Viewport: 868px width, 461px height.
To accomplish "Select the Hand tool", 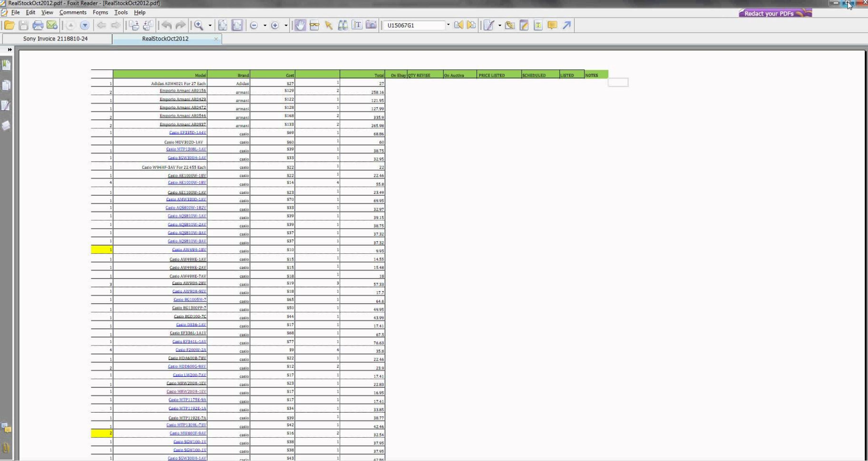I will click(300, 25).
